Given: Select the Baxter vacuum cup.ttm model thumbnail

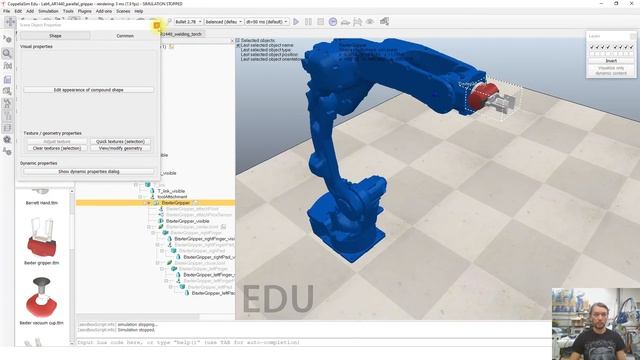Looking at the screenshot, I should point(42,298).
